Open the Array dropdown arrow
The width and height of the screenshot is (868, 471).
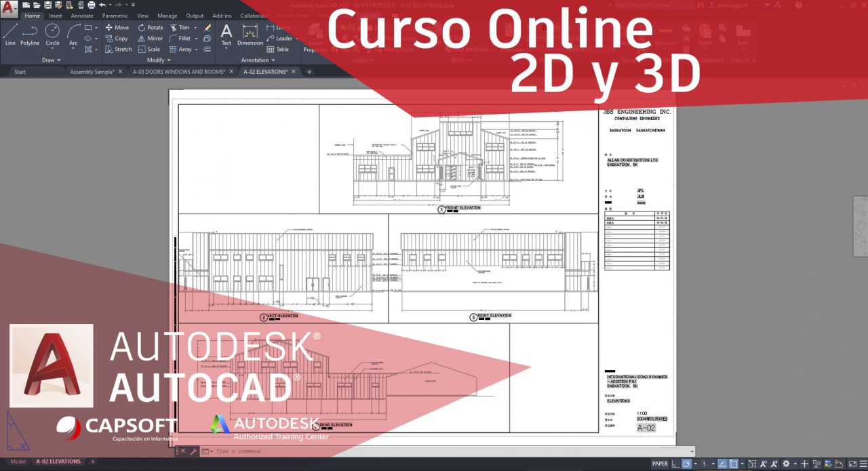(197, 49)
